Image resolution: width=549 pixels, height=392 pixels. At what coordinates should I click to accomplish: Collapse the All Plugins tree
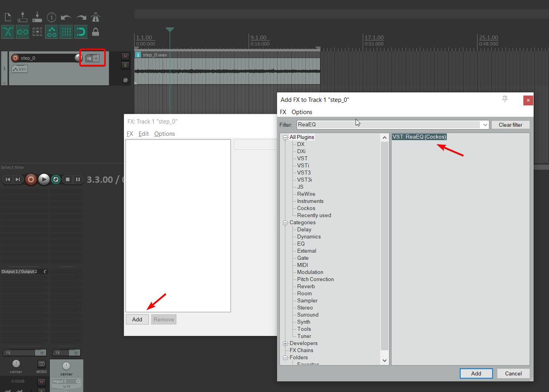pyautogui.click(x=285, y=137)
